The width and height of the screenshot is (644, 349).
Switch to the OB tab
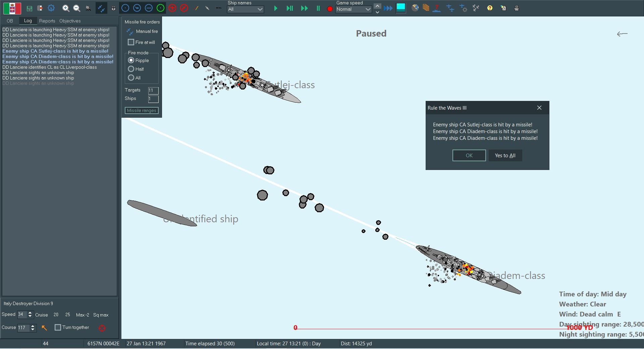[10, 21]
